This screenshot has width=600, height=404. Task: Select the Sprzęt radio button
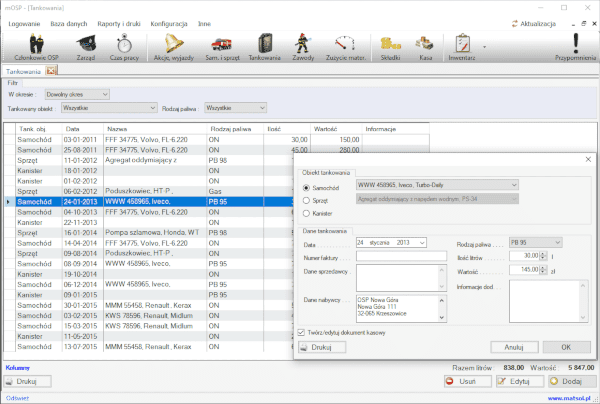(x=306, y=200)
